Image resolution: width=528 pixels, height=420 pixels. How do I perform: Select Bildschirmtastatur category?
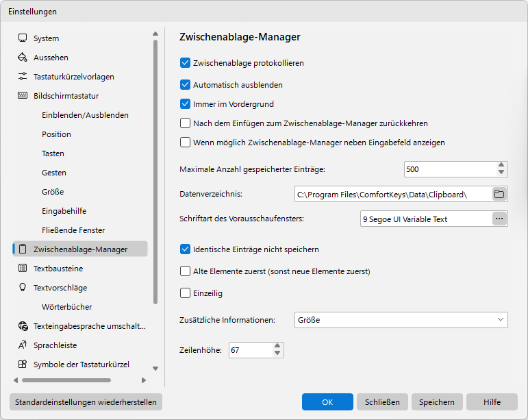pyautogui.click(x=66, y=96)
